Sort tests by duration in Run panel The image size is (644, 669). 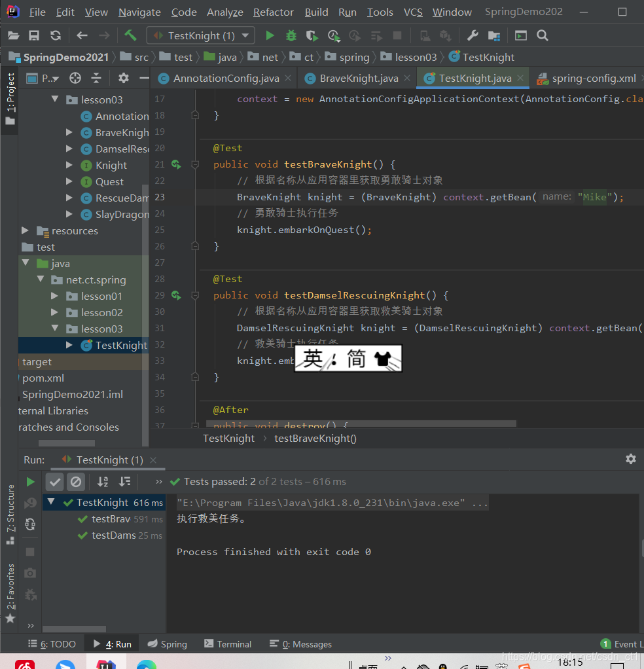pyautogui.click(x=125, y=482)
